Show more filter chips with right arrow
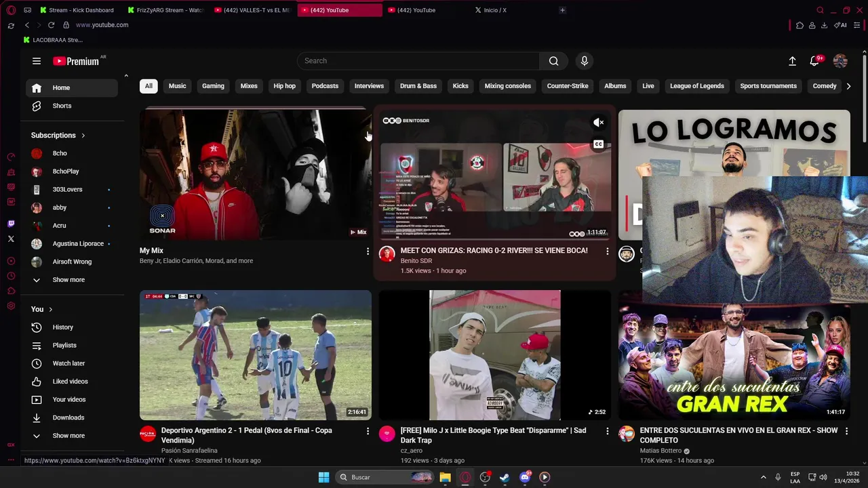The height and width of the screenshot is (488, 868). tap(848, 86)
